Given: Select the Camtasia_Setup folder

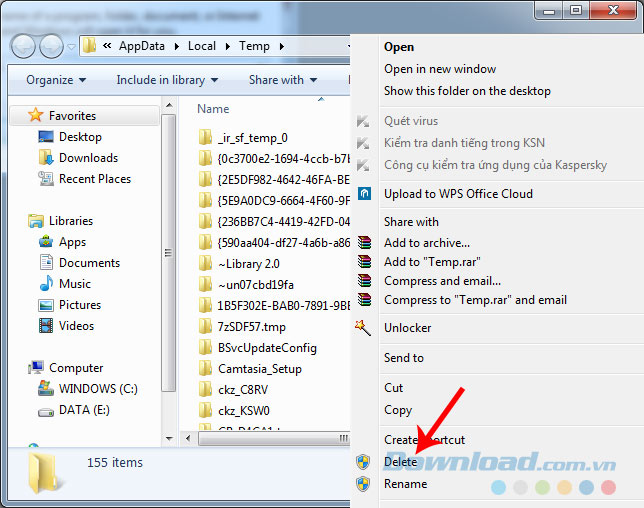Looking at the screenshot, I should (x=250, y=369).
